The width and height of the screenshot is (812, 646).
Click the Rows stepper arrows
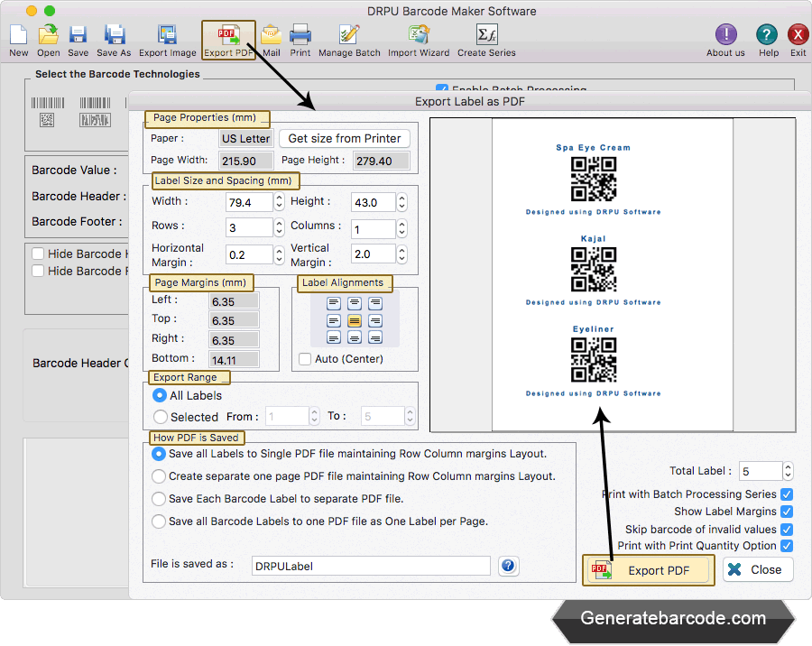pyautogui.click(x=279, y=226)
